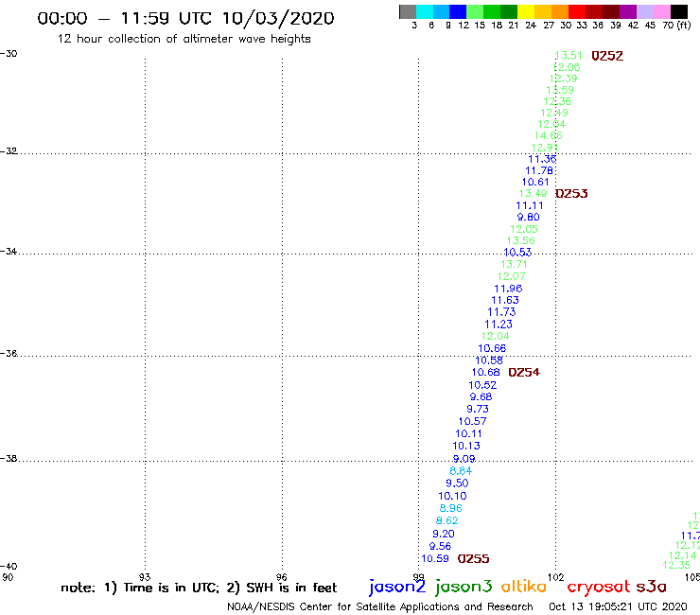This screenshot has width=700, height=615.
Task: Pick the pink legend swatch
Action: (661, 11)
